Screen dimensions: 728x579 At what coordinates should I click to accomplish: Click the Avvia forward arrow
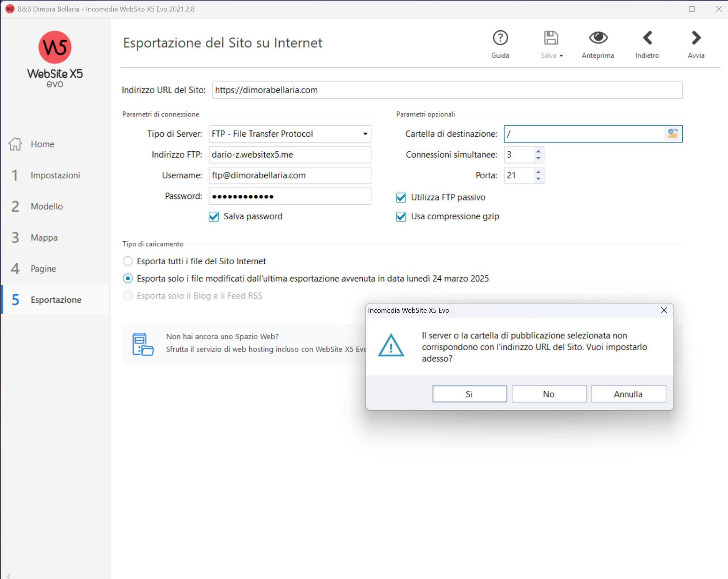pyautogui.click(x=696, y=38)
